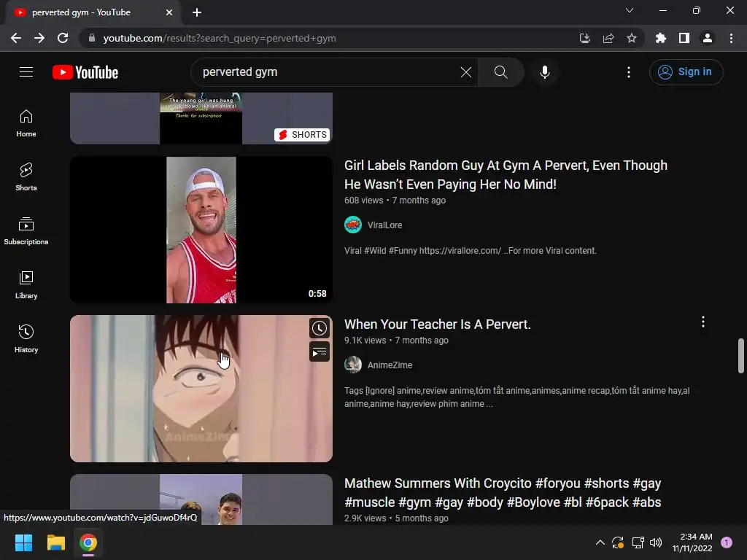747x560 pixels.
Task: Open YouTube settings three-dot menu
Action: click(628, 72)
